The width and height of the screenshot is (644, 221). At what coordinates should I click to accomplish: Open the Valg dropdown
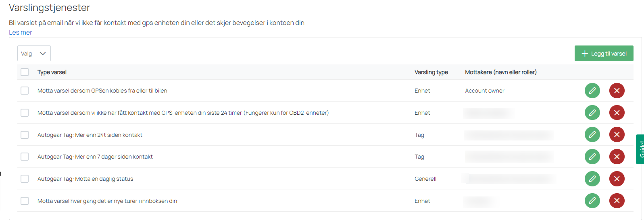point(34,54)
